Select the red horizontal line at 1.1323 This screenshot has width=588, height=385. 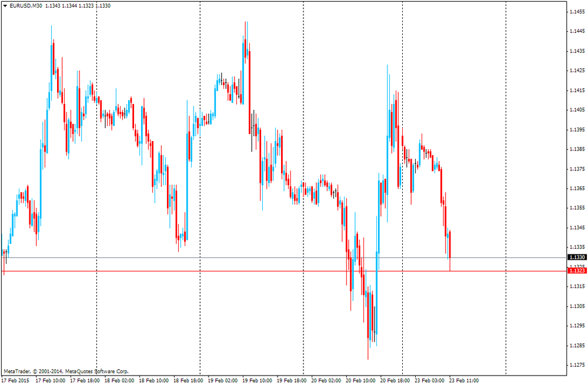(x=284, y=270)
